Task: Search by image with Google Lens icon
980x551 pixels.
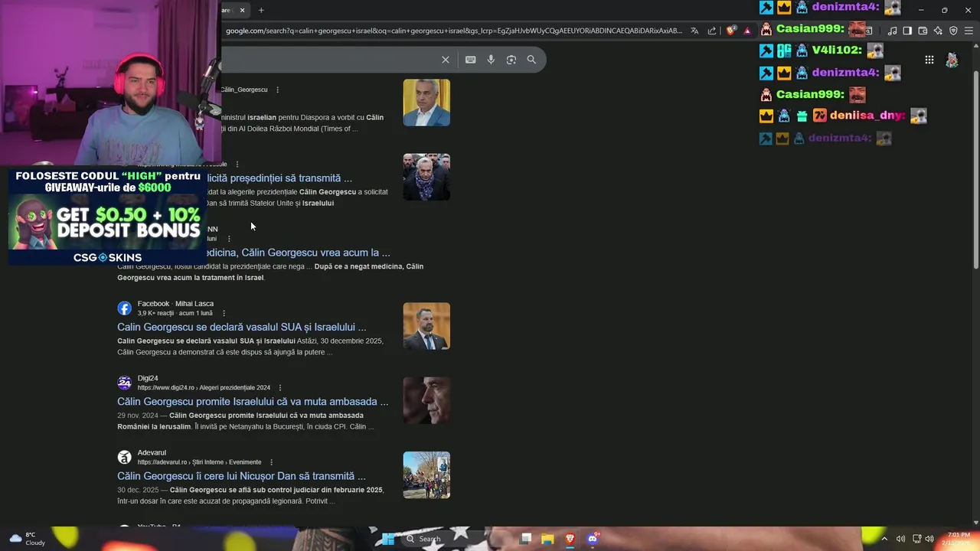Action: pyautogui.click(x=511, y=60)
